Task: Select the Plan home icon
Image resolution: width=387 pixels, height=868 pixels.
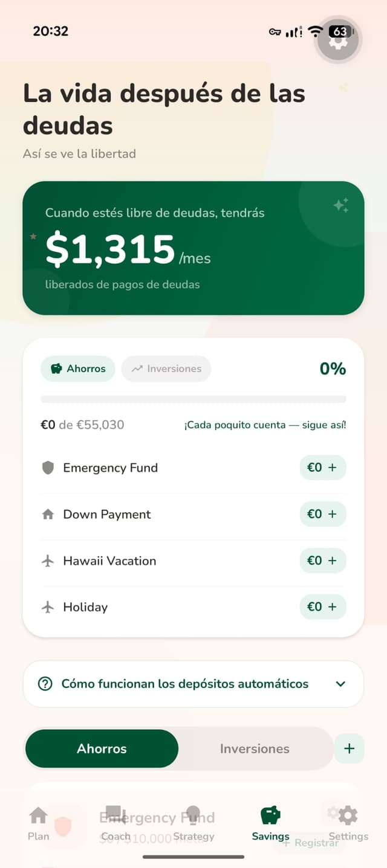Action: 37,814
